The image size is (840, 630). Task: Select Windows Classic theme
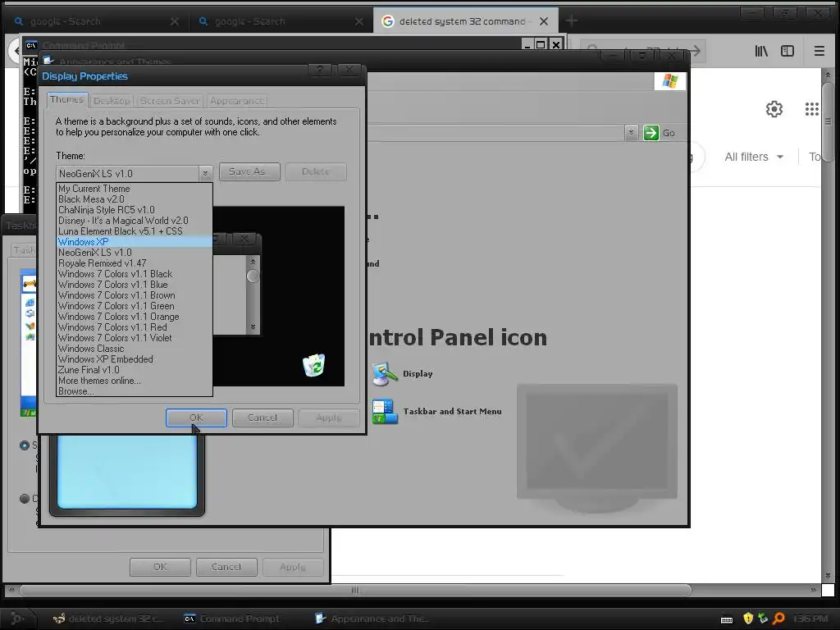[x=134, y=349]
